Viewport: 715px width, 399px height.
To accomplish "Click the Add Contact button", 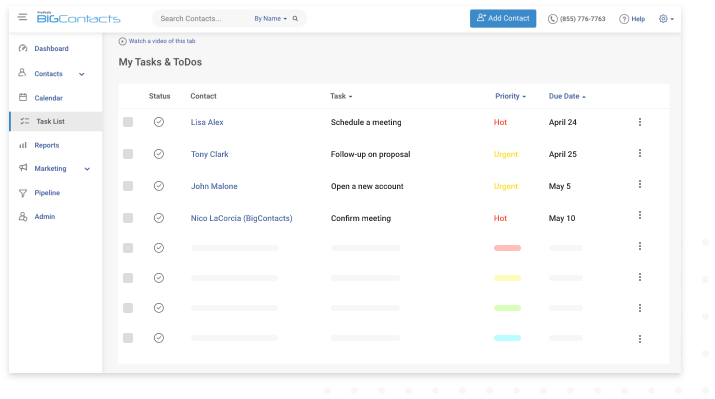I will point(503,19).
